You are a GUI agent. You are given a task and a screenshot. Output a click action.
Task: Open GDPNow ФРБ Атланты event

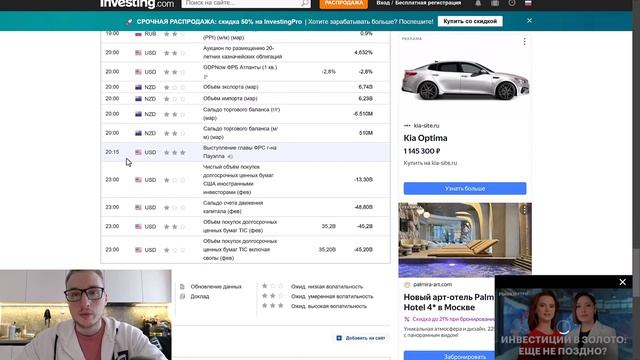point(240,67)
